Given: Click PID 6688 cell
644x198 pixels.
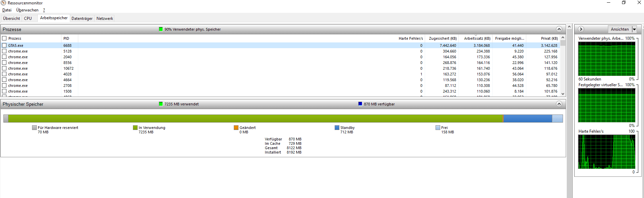Looking at the screenshot, I should point(67,45).
